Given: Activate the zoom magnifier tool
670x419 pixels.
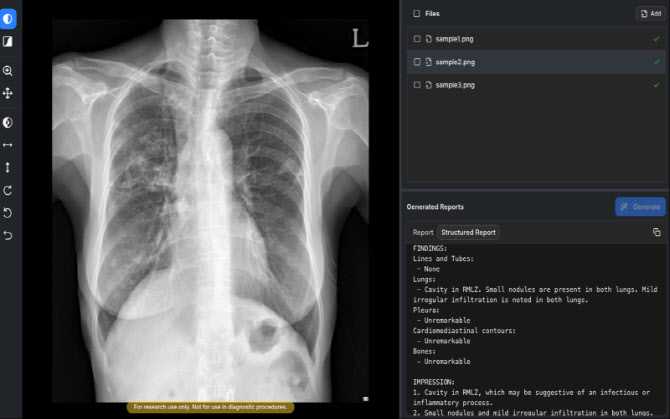Looking at the screenshot, I should (8, 70).
